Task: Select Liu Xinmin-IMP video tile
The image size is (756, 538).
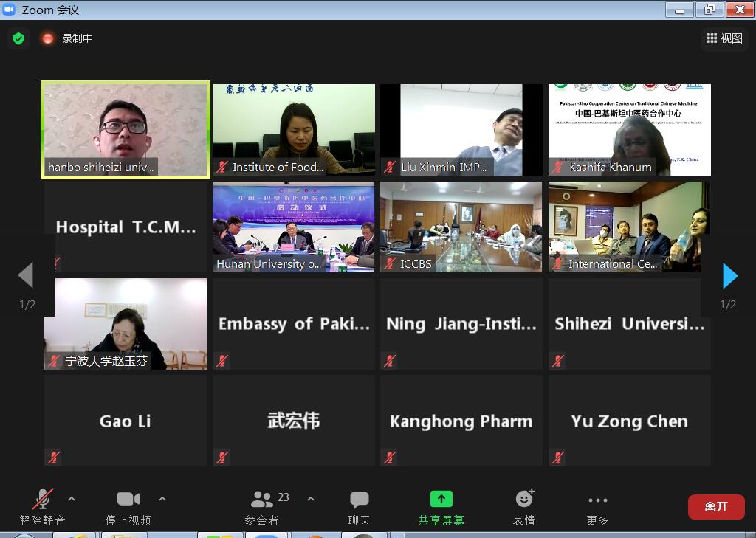Action: click(x=461, y=130)
